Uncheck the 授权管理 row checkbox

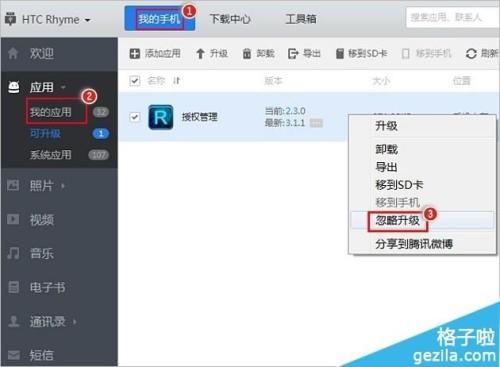pyautogui.click(x=135, y=117)
